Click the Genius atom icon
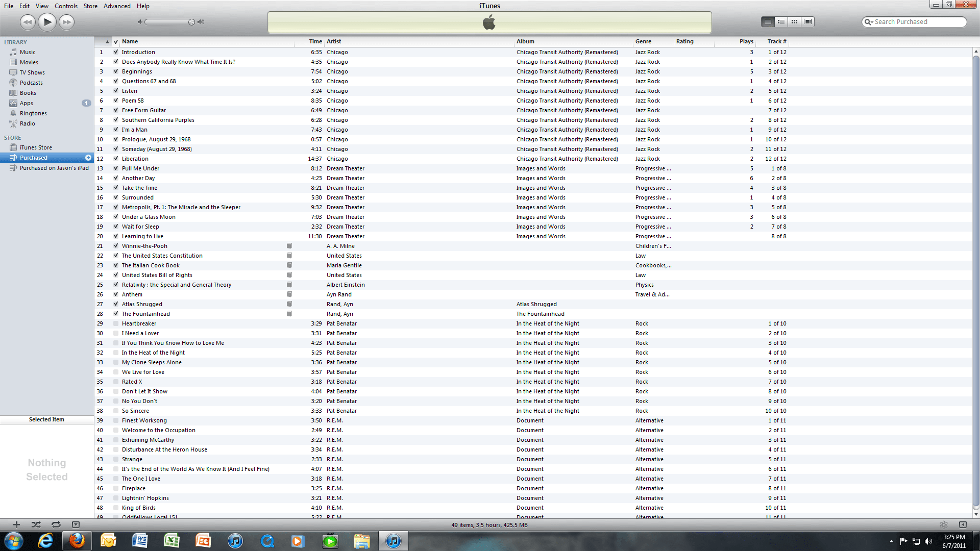 point(943,524)
